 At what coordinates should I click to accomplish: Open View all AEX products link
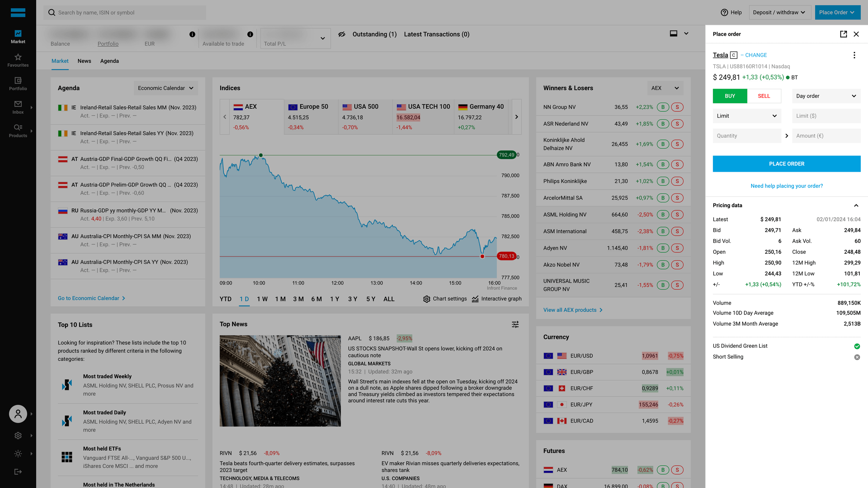coord(573,310)
